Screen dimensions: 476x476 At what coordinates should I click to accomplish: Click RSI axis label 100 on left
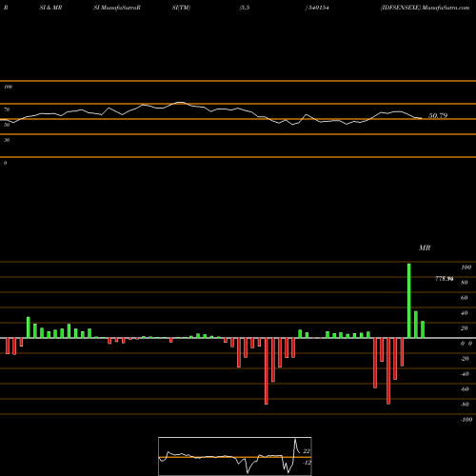[x=8, y=87]
